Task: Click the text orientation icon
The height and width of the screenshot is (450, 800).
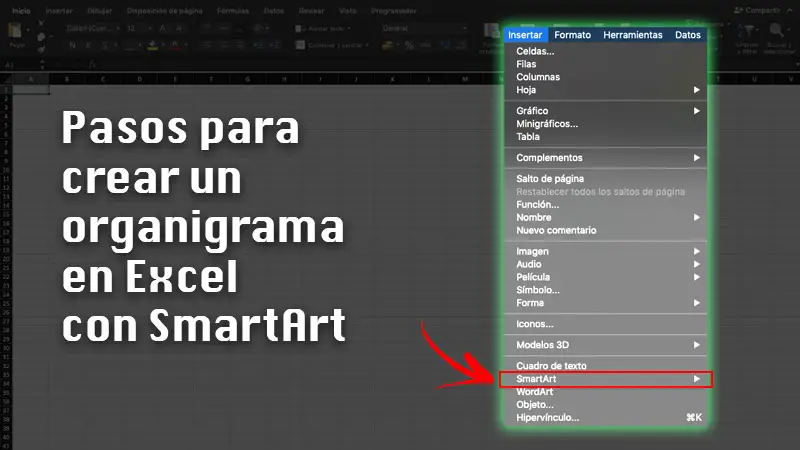Action: [x=258, y=29]
